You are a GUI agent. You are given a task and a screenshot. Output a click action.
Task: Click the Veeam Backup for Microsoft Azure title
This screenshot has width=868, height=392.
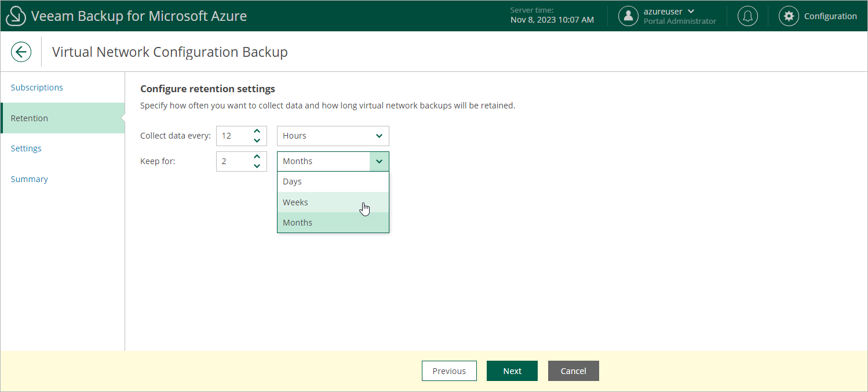pos(139,16)
